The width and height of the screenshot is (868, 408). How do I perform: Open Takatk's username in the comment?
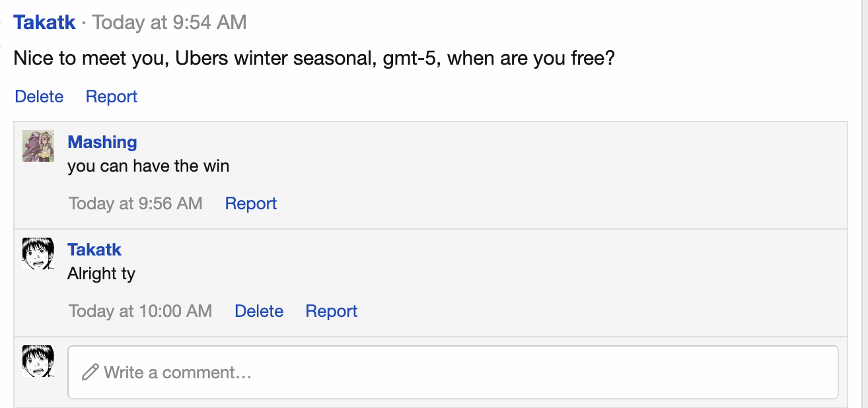tap(94, 250)
